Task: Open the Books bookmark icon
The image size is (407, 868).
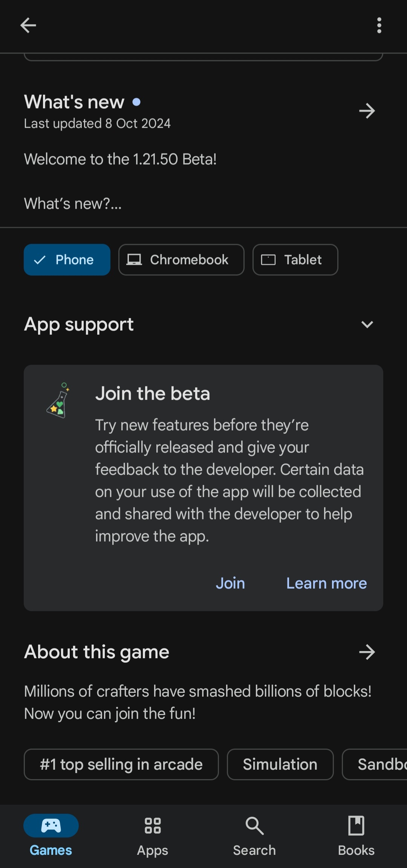Action: coord(356,826)
